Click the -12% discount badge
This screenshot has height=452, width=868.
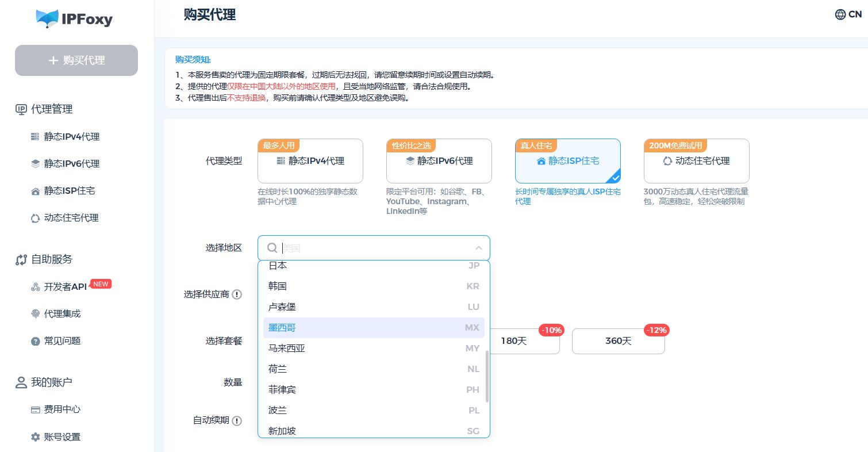pos(656,330)
